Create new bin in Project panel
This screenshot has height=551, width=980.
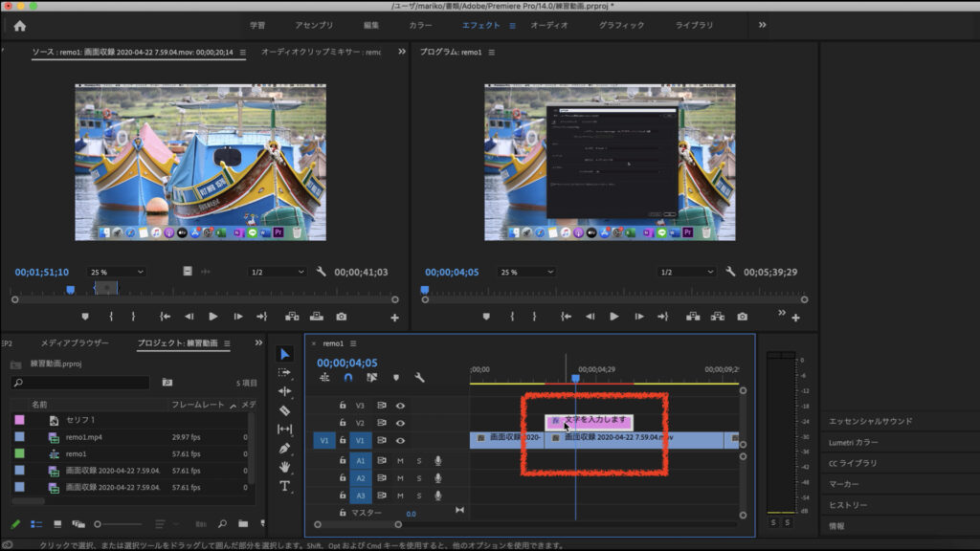tap(243, 523)
